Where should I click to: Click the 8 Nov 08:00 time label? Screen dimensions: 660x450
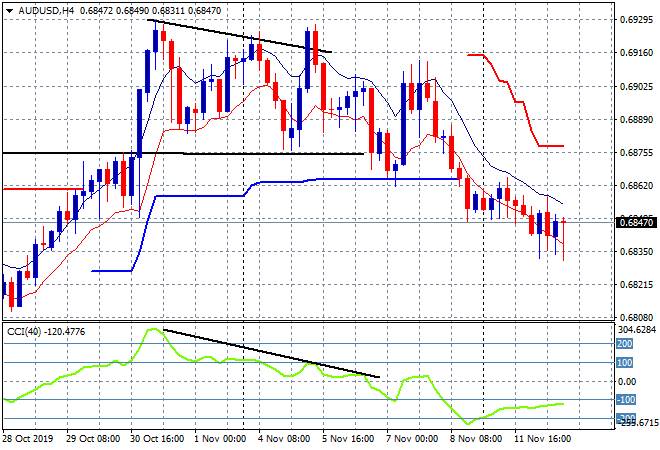[x=476, y=439]
